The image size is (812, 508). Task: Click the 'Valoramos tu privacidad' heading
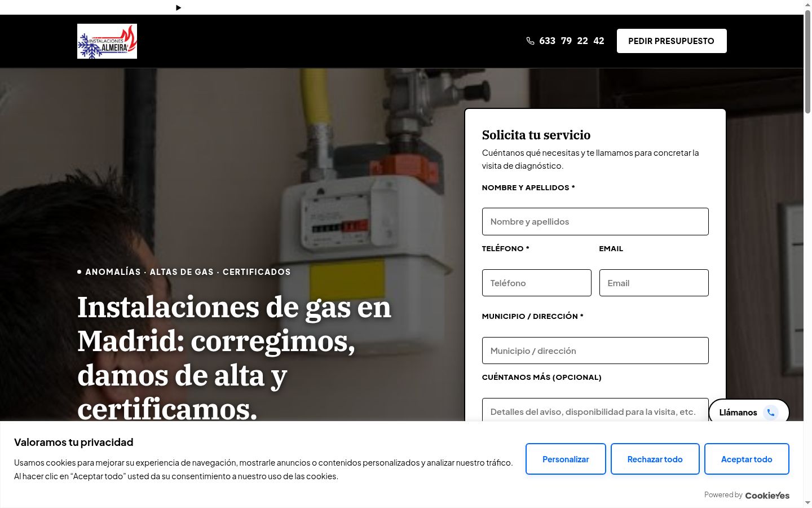[x=74, y=442]
